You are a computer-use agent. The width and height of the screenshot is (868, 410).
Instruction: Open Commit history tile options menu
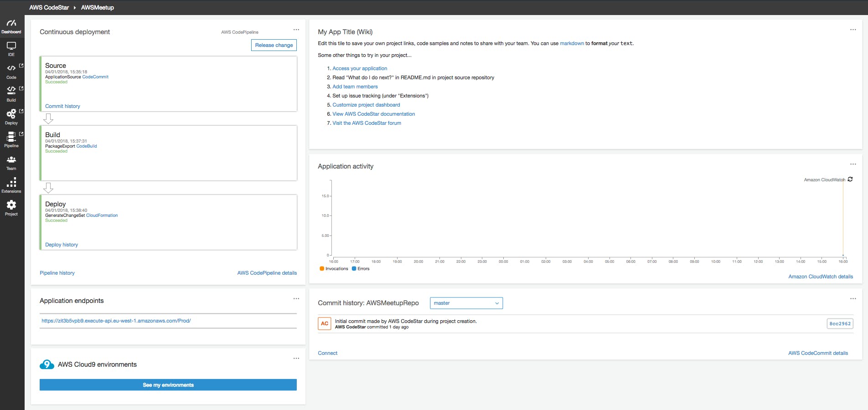point(852,298)
